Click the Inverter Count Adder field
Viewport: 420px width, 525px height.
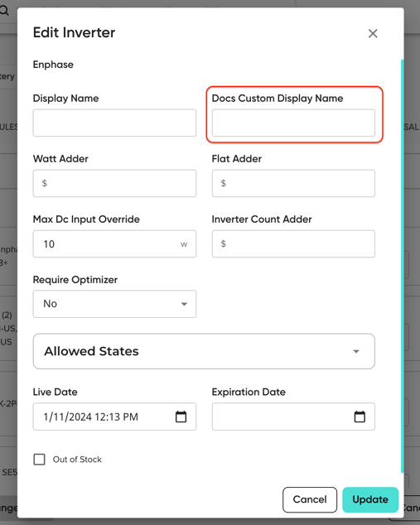coord(293,243)
